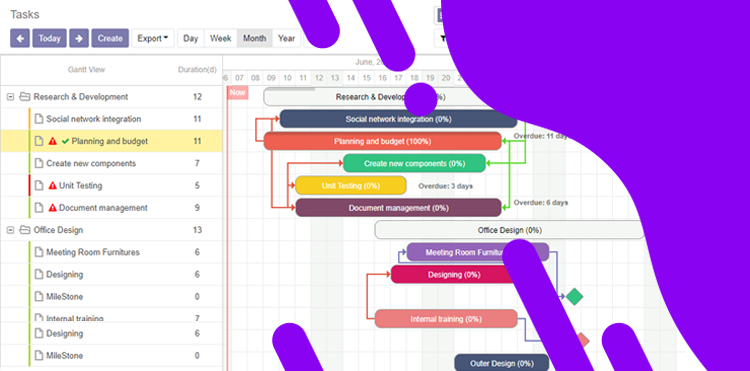Switch to the Week scale

coord(221,38)
